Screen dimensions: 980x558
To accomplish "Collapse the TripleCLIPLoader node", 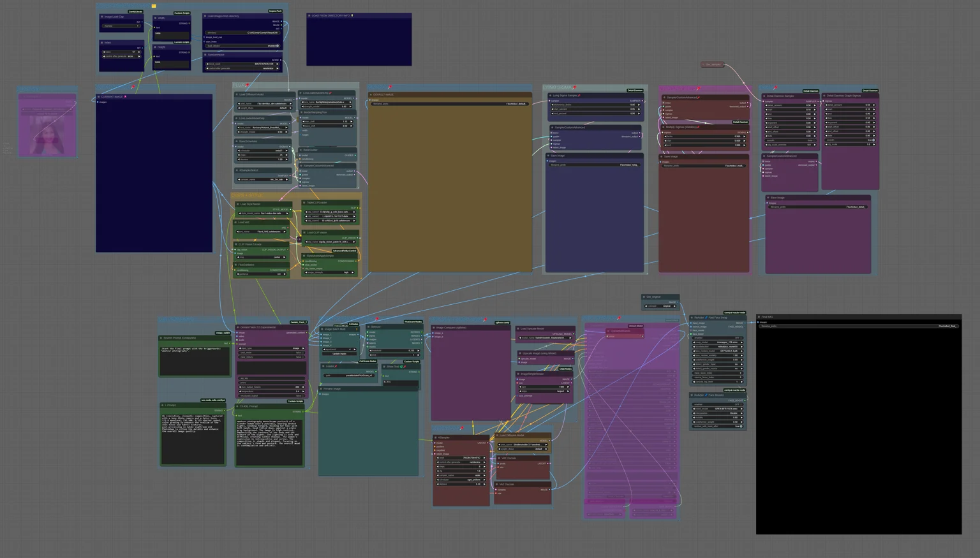I will click(304, 203).
